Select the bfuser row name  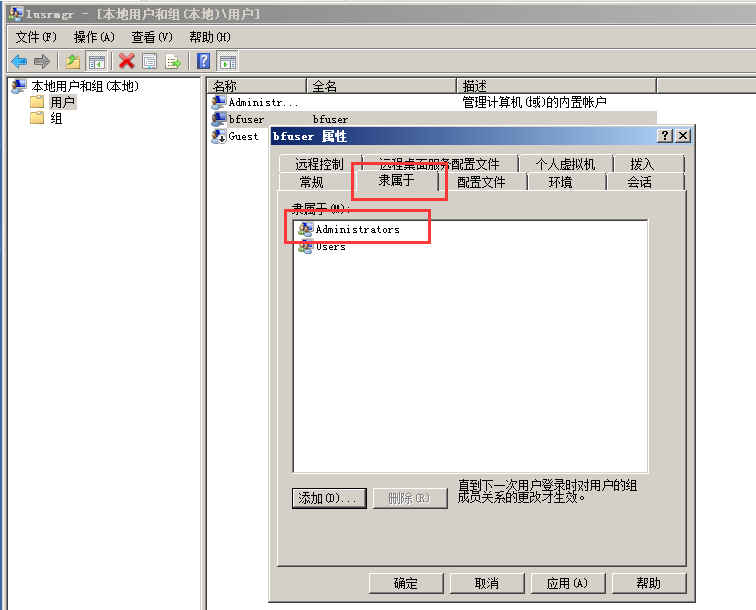[246, 119]
